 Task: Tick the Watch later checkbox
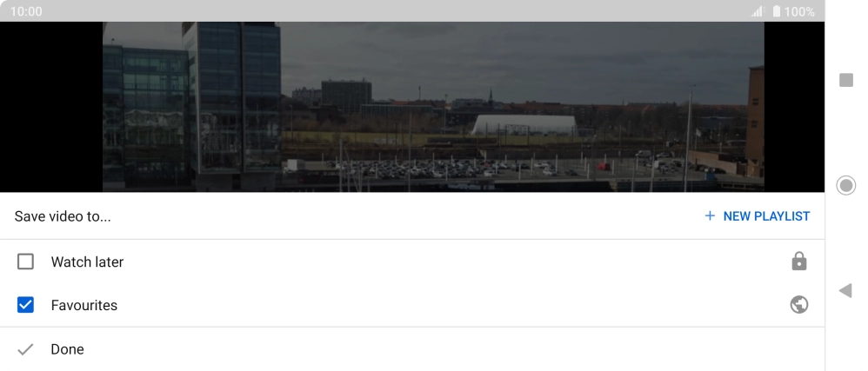25,262
